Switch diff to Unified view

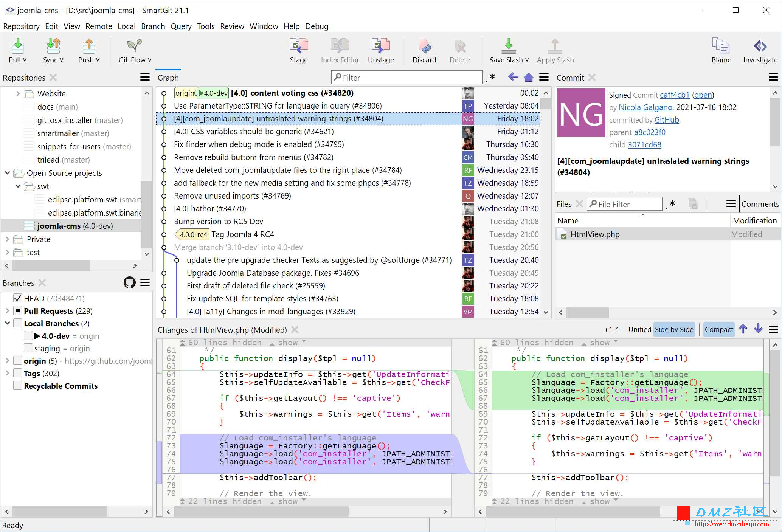click(639, 329)
